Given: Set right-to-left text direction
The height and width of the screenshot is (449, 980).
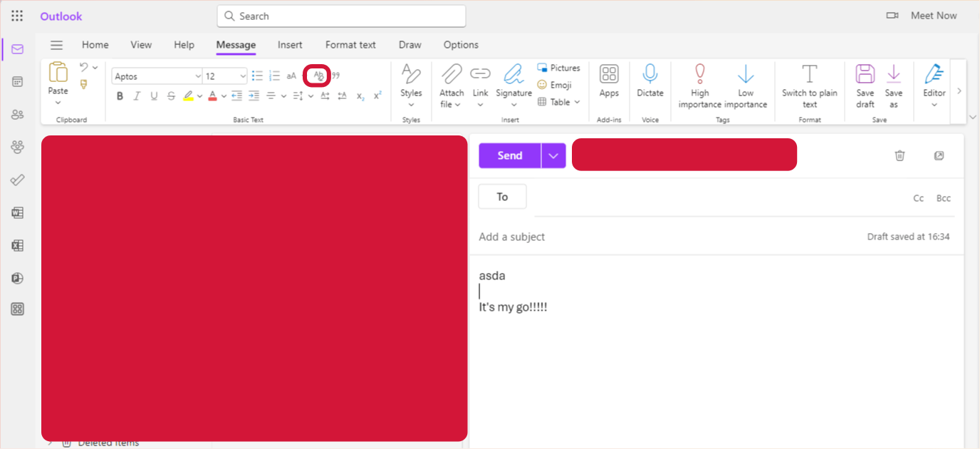Looking at the screenshot, I should click(342, 96).
